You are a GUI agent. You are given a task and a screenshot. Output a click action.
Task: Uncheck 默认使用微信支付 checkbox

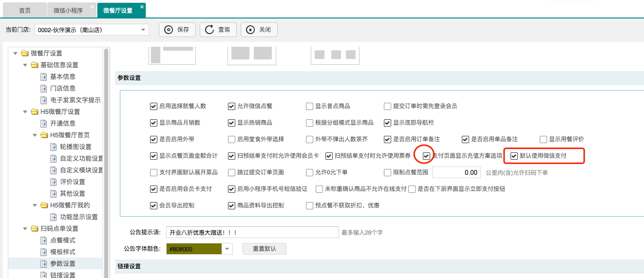pos(514,156)
